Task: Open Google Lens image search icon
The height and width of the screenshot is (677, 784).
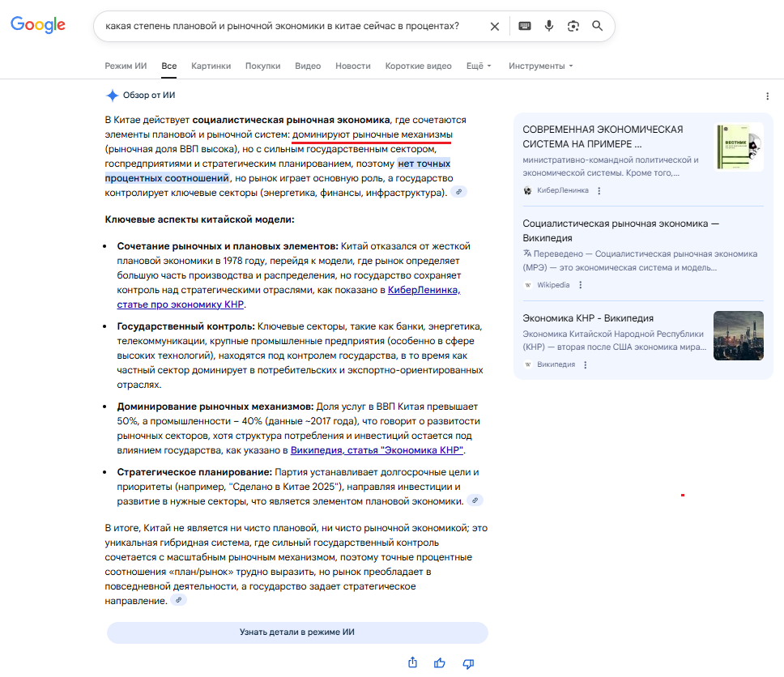Action: coord(573,26)
